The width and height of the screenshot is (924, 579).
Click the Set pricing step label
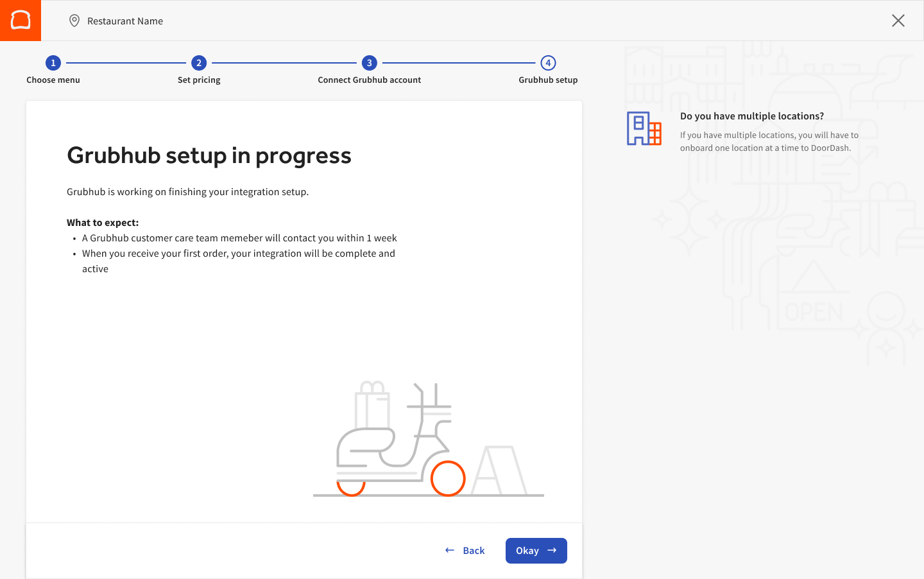pyautogui.click(x=199, y=80)
